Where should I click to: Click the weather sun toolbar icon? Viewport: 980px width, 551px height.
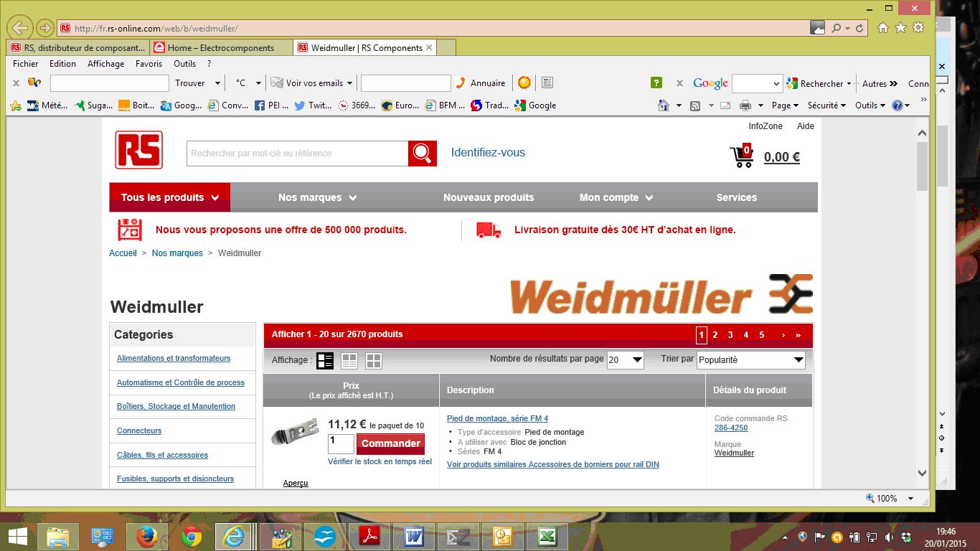(524, 83)
